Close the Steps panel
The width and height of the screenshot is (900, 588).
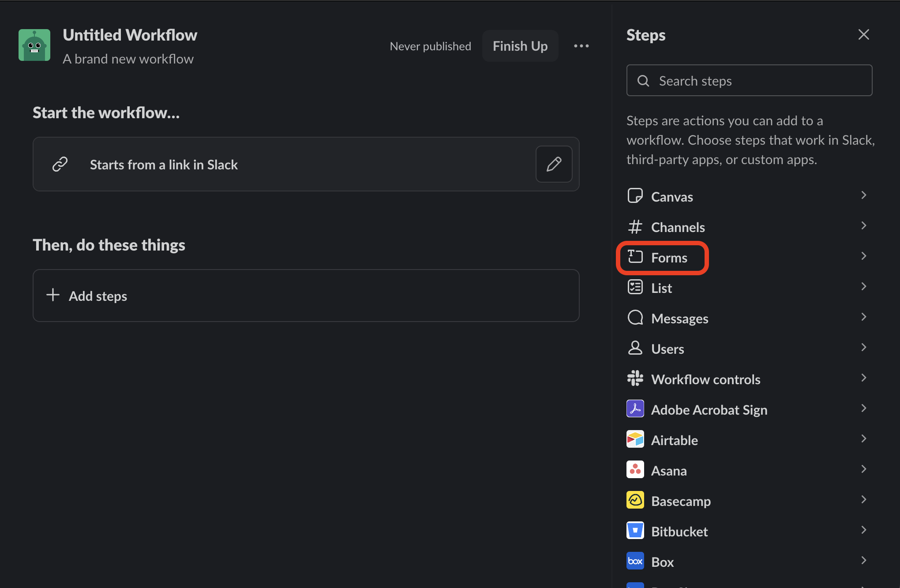click(863, 34)
